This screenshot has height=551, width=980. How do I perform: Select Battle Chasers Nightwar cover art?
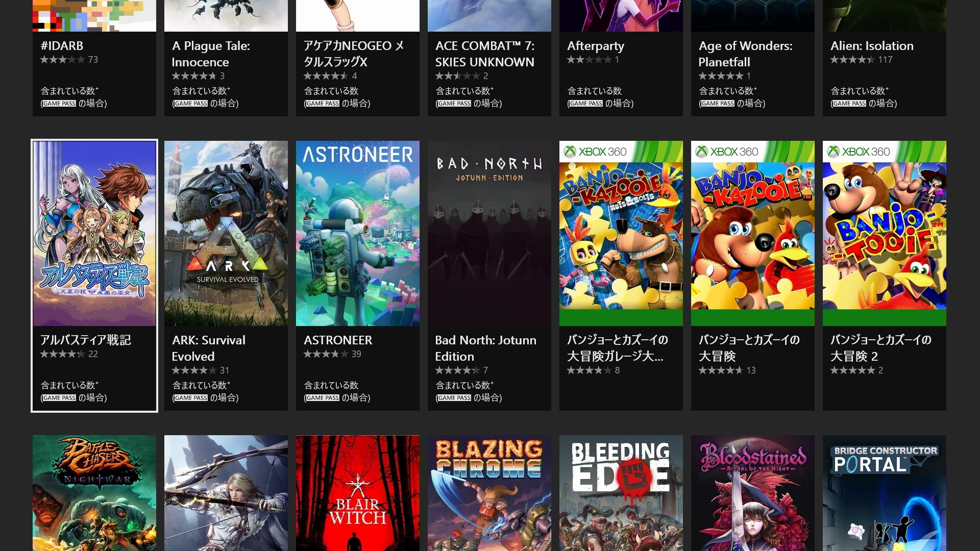[x=94, y=492]
